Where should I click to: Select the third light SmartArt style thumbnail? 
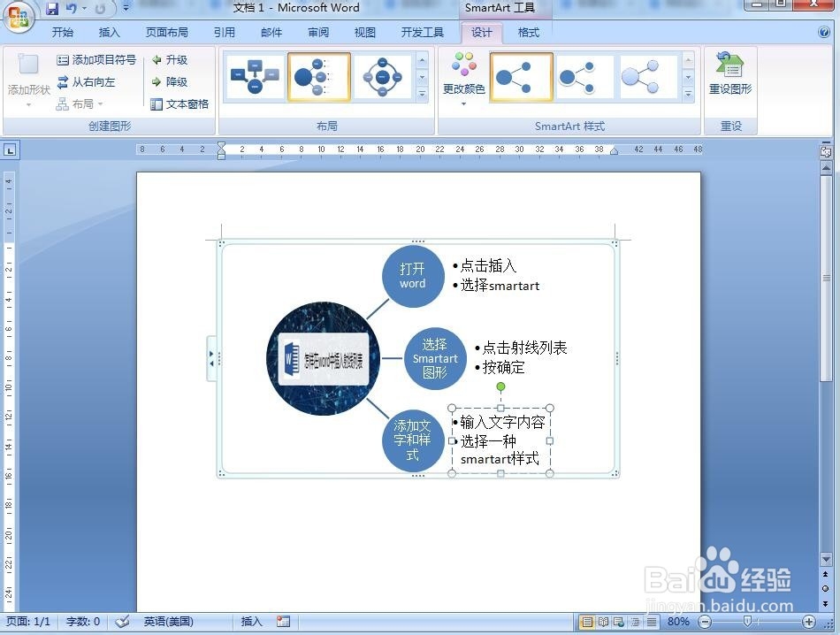[648, 77]
